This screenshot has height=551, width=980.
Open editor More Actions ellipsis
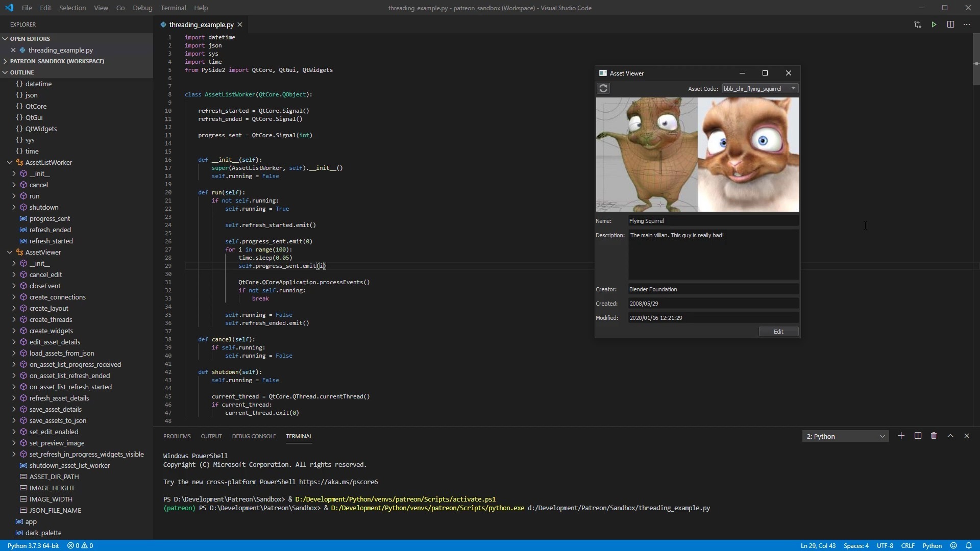point(967,24)
